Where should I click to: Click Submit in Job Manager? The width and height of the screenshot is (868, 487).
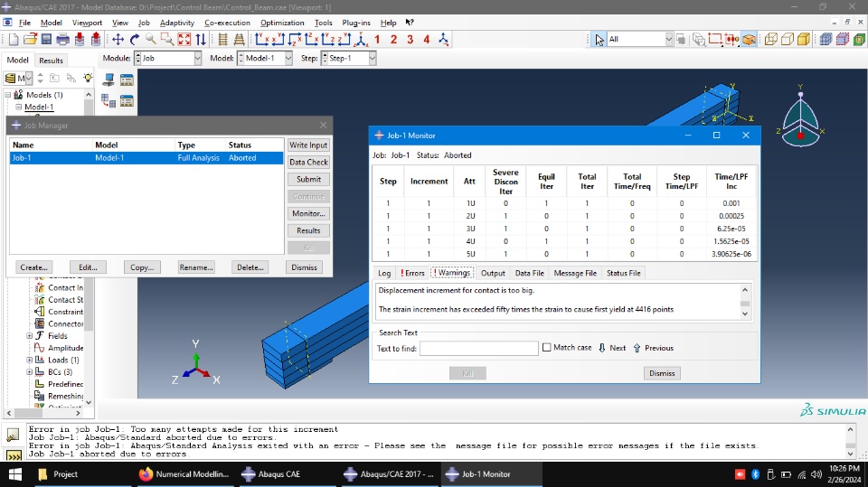click(x=308, y=179)
